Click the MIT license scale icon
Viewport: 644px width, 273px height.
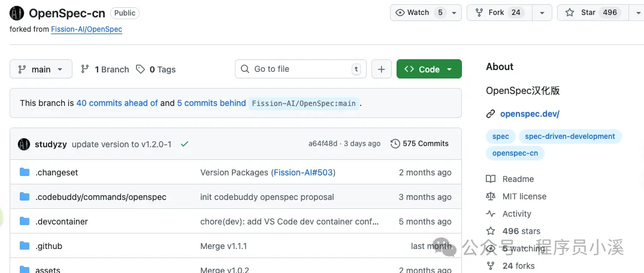pos(491,196)
